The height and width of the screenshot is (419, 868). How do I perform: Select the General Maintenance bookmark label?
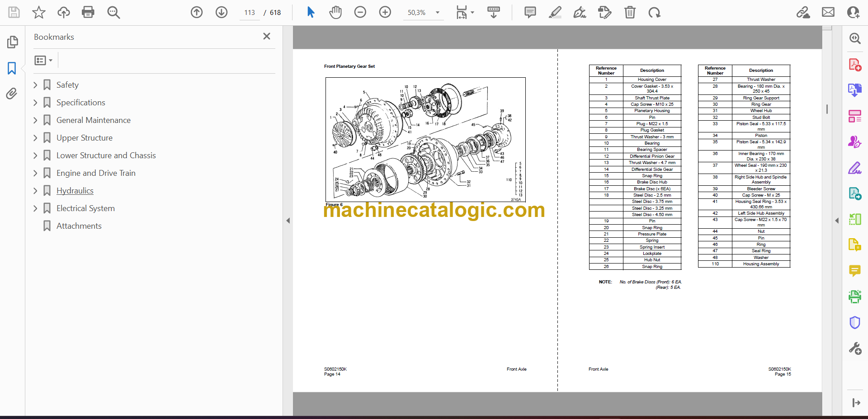tap(94, 120)
